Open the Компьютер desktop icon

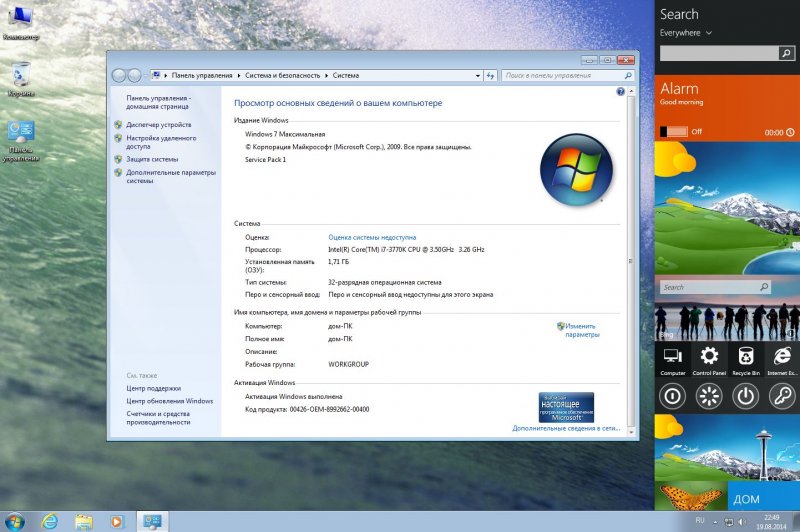click(x=21, y=23)
